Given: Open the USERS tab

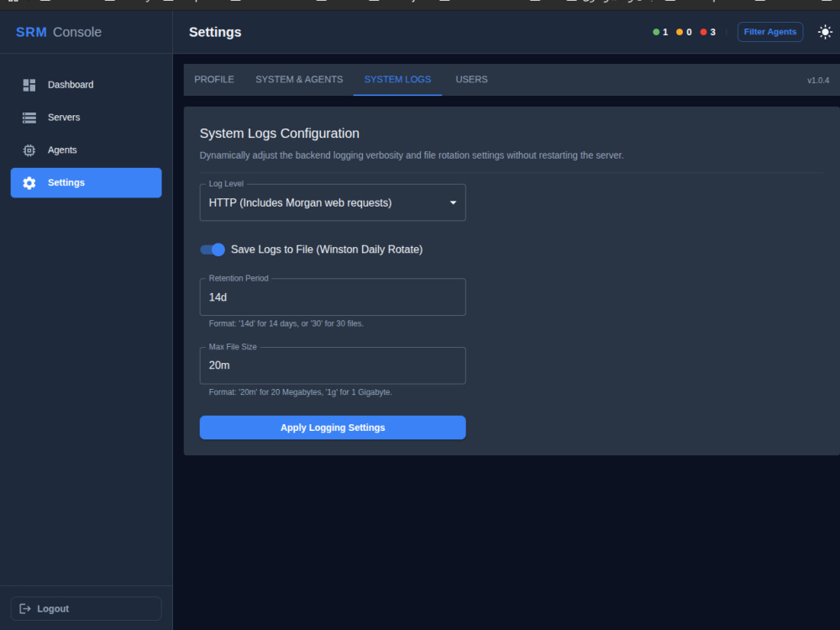Looking at the screenshot, I should [471, 80].
